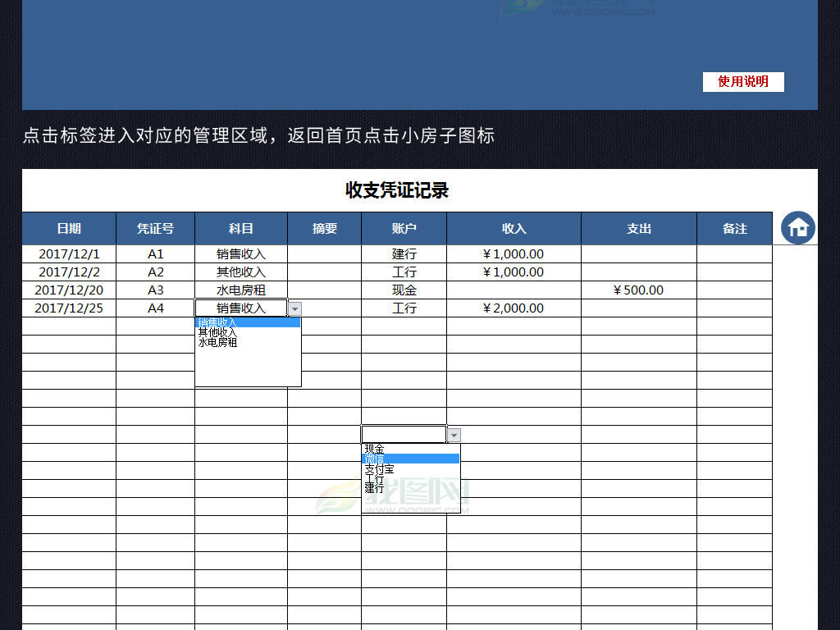Open the 账户 dropdown arrow in the blank row
This screenshot has height=630, width=840.
[453, 434]
